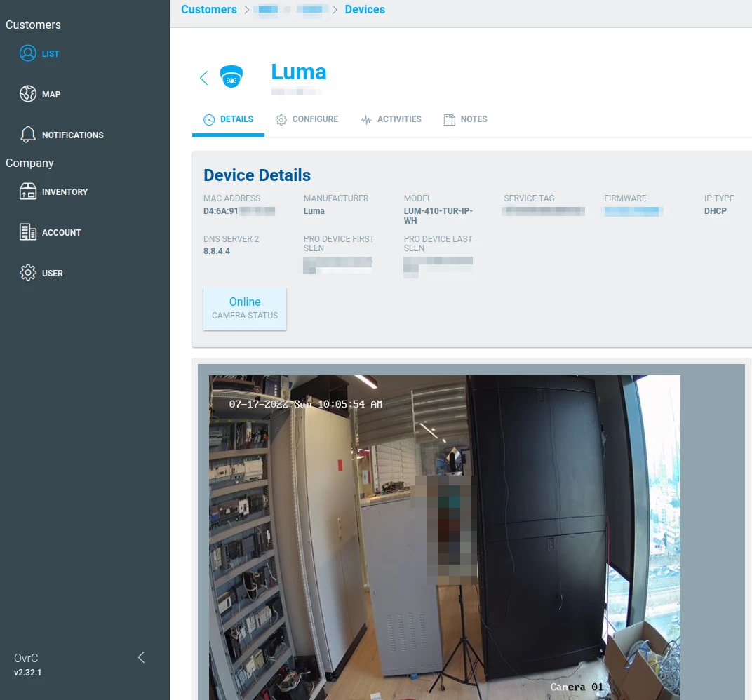The width and height of the screenshot is (752, 700).
Task: Click the Luma dome camera icon
Action: (x=231, y=77)
